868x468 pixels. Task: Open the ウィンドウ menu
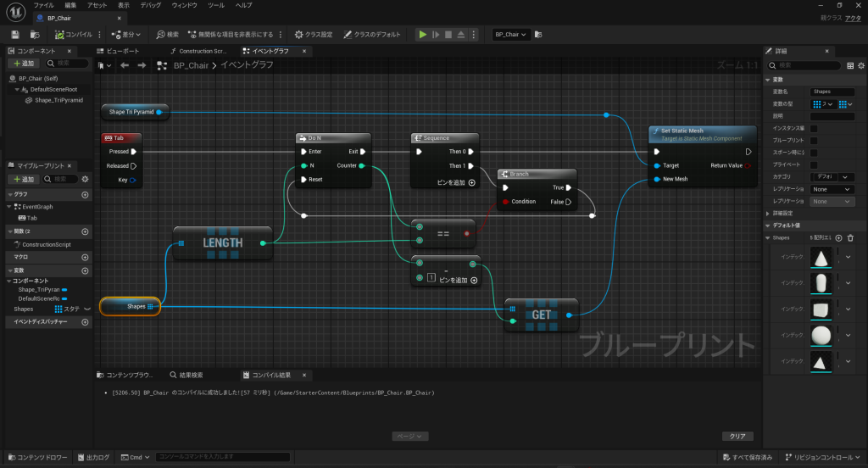[x=184, y=5]
